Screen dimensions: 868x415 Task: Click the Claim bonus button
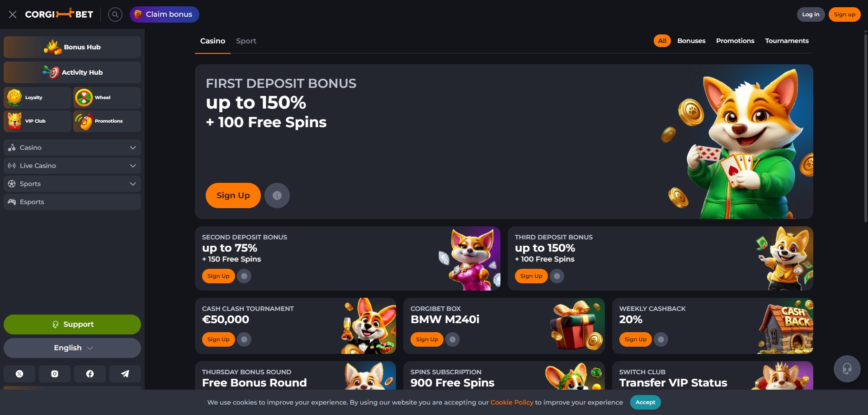point(165,14)
